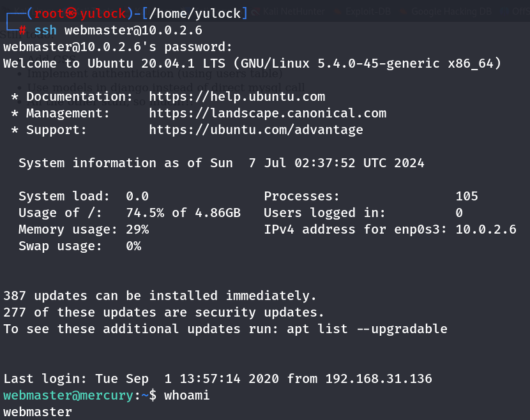Click the System load value 0.0
Screen dimensions: 530x420
pos(137,197)
